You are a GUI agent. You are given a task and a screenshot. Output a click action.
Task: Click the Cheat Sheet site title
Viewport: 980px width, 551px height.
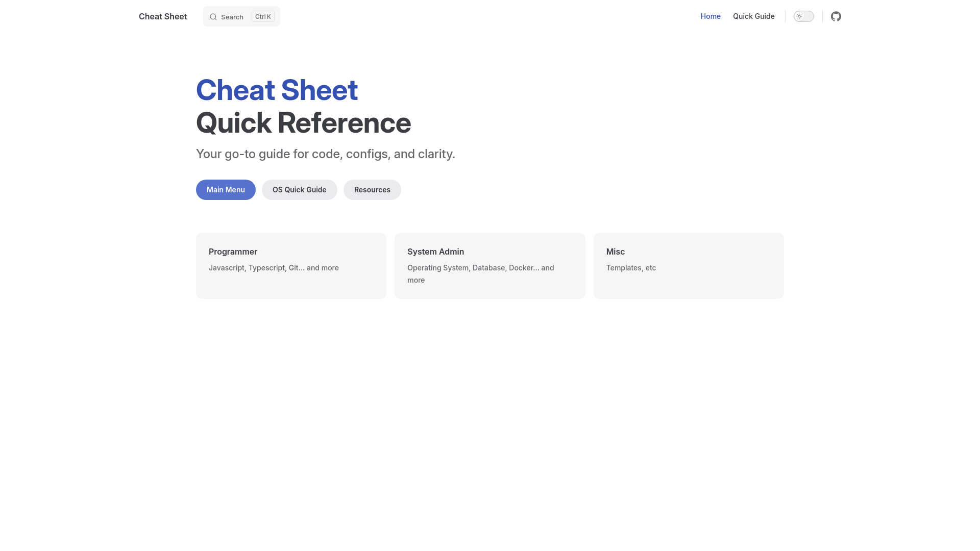click(163, 16)
